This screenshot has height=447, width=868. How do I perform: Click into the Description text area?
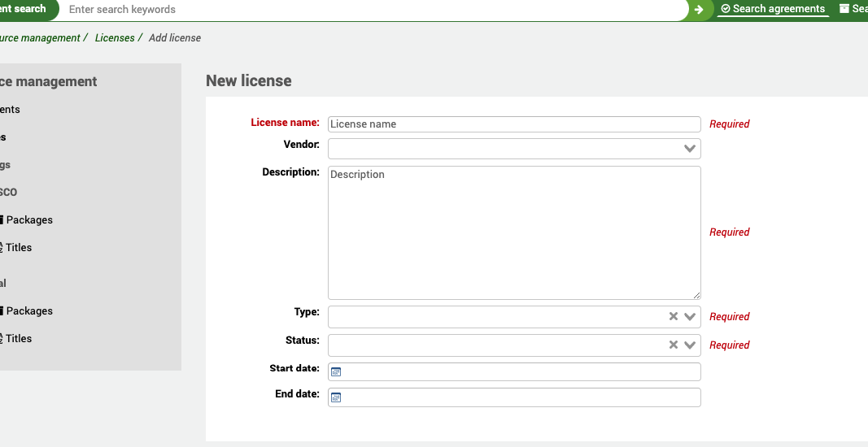pos(513,232)
